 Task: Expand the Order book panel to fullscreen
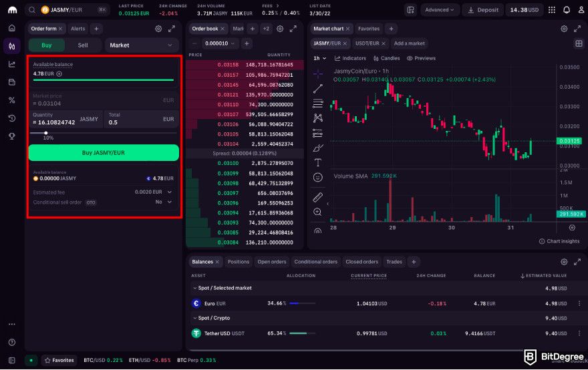pyautogui.click(x=293, y=29)
